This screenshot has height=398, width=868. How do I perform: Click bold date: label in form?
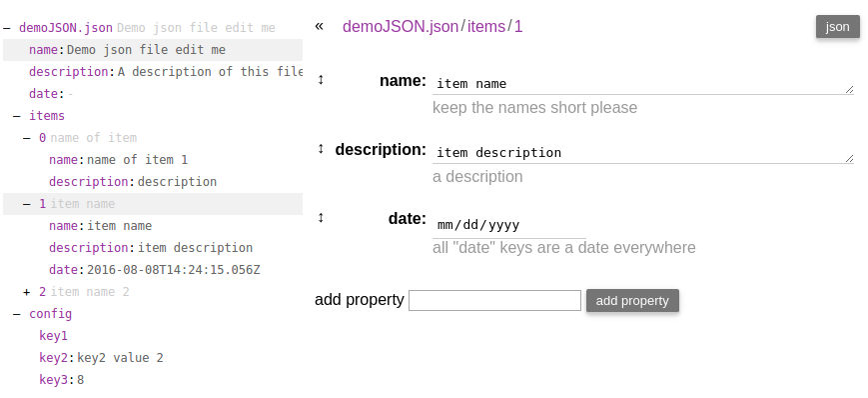coord(408,219)
